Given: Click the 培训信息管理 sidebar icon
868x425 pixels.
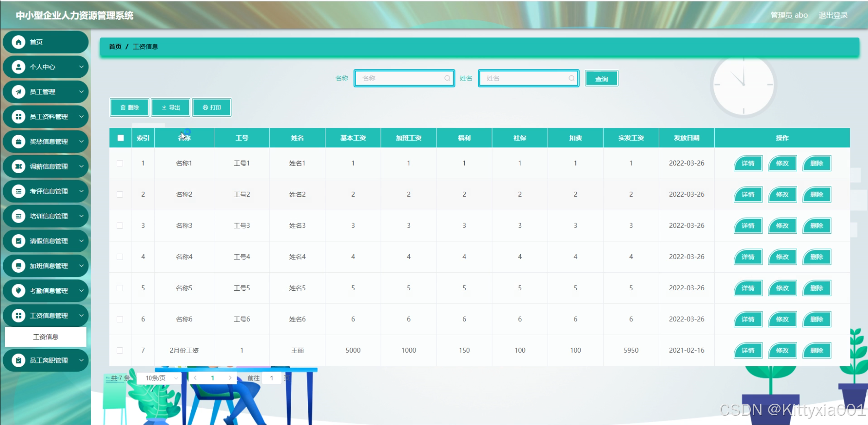Looking at the screenshot, I should coord(19,216).
